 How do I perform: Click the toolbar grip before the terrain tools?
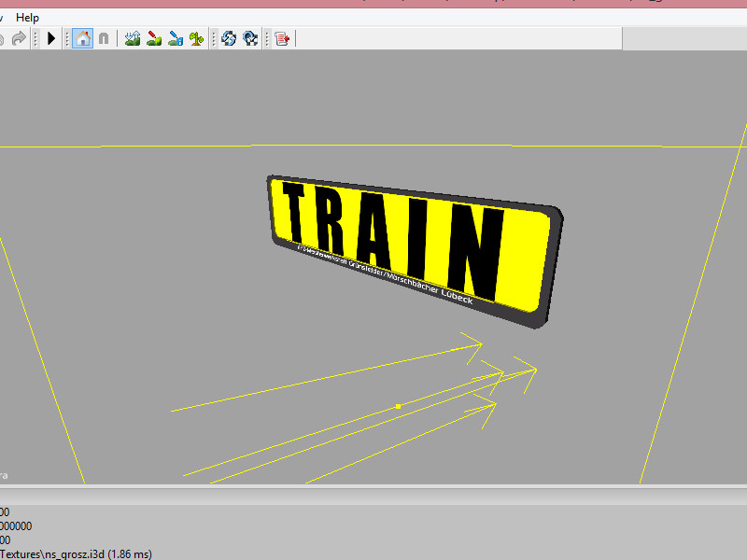click(118, 38)
